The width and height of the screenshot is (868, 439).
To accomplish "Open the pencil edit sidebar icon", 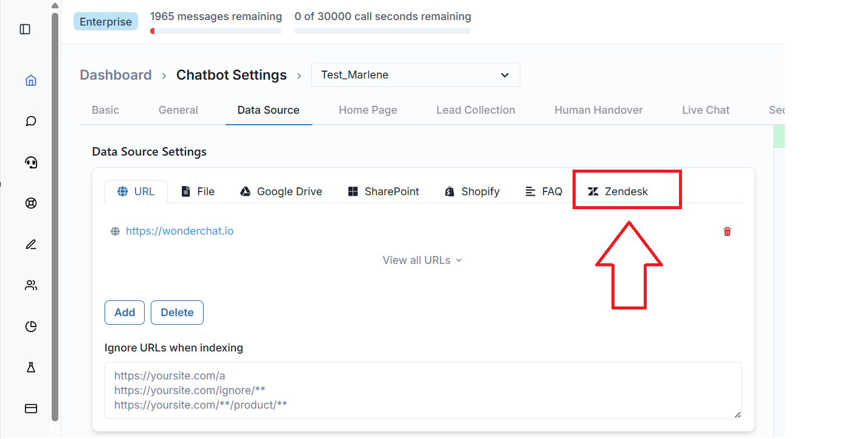I will (31, 244).
